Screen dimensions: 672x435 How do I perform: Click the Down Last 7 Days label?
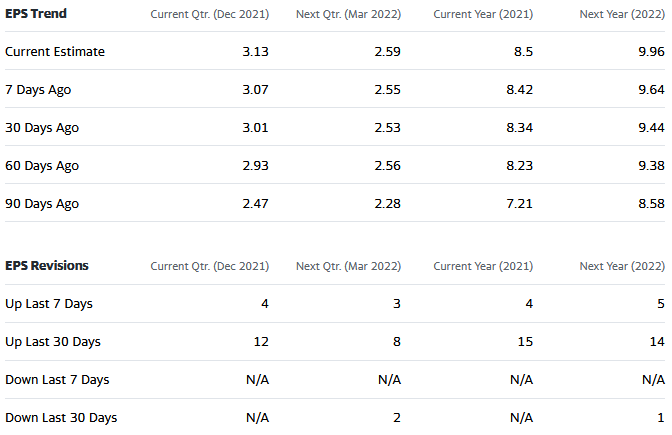click(57, 380)
